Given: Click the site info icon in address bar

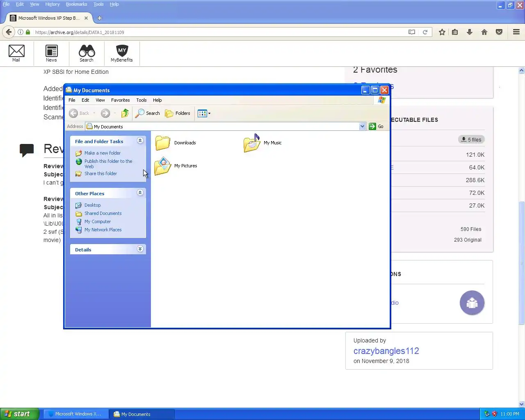Looking at the screenshot, I should pos(20,32).
